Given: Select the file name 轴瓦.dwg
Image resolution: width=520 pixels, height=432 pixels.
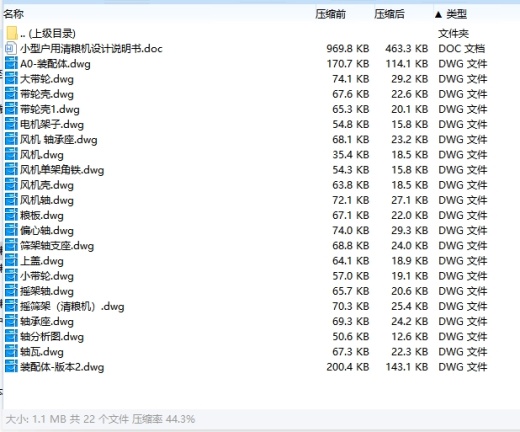Looking at the screenshot, I should (42, 352).
